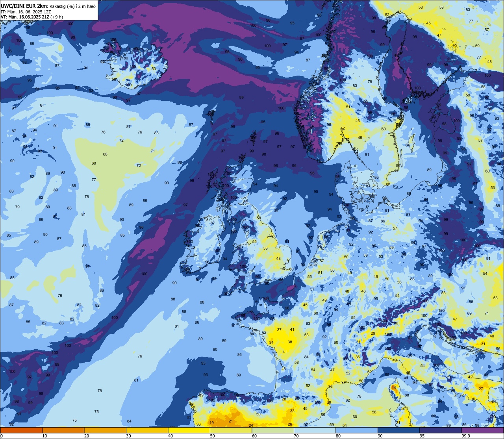Viewport: 504px width, 439px height.
Task: Click the value '29' in the Alps
Action: (373, 333)
